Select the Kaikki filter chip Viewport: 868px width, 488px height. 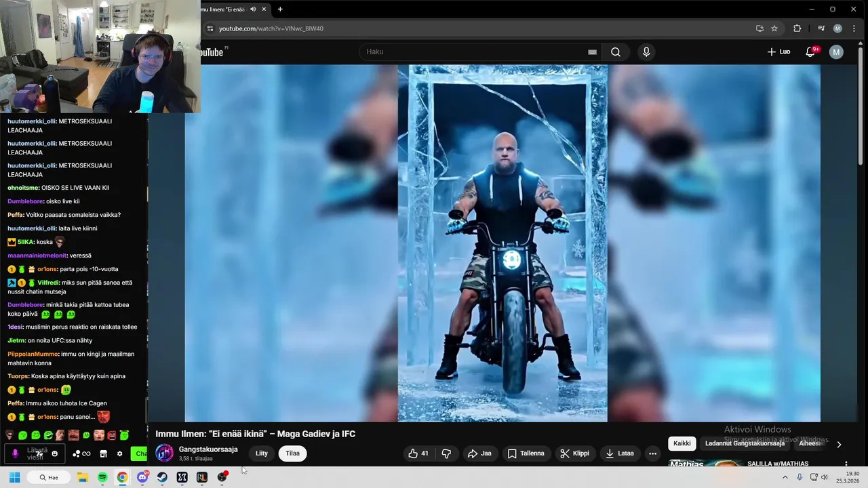point(682,443)
